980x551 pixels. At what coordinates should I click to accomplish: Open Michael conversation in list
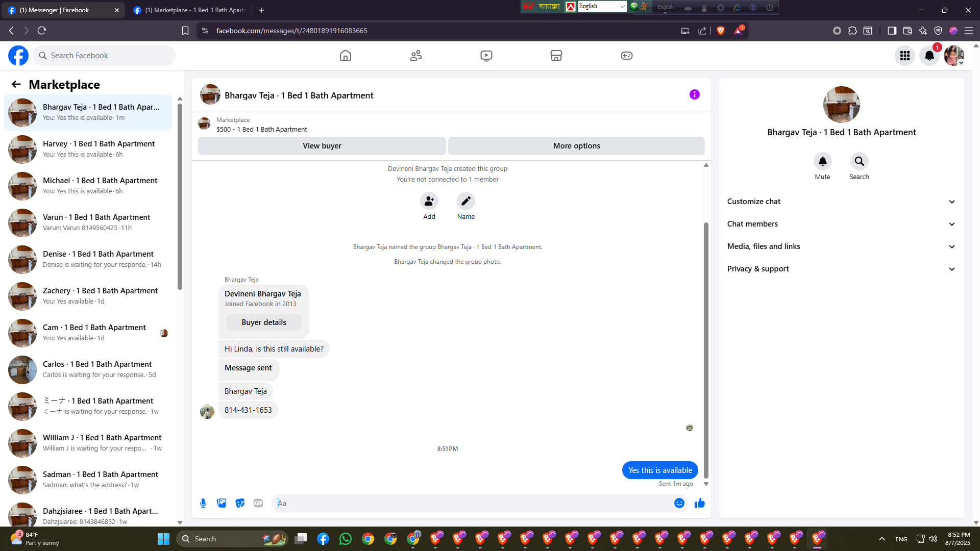point(88,186)
